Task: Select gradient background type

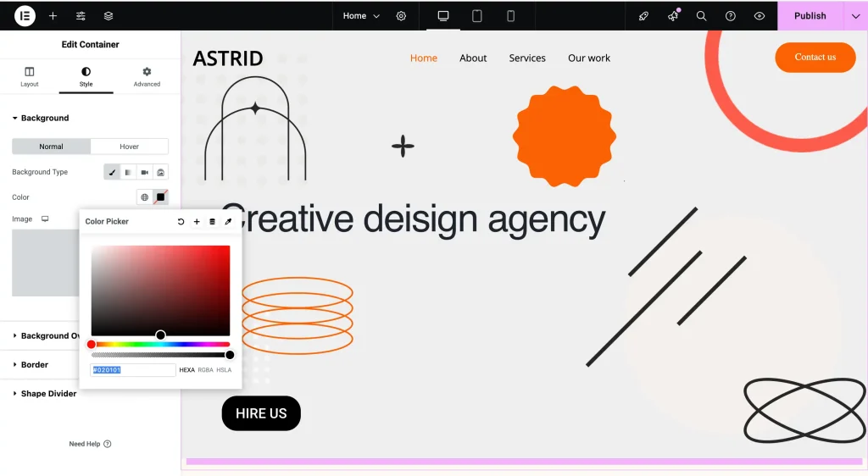Action: 128,173
